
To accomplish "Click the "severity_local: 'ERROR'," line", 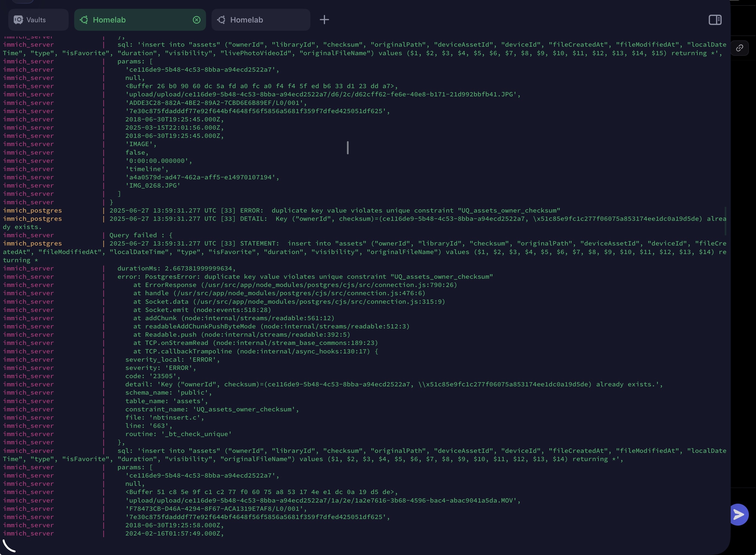I will (173, 359).
